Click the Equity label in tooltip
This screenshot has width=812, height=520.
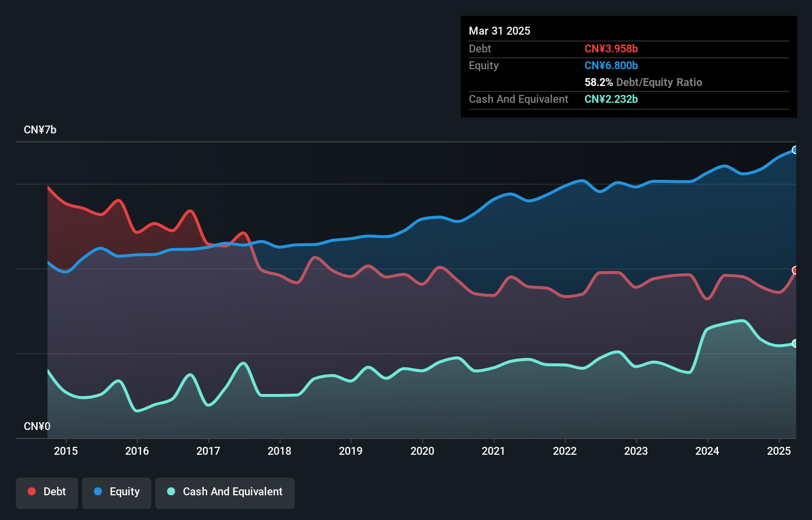(484, 65)
